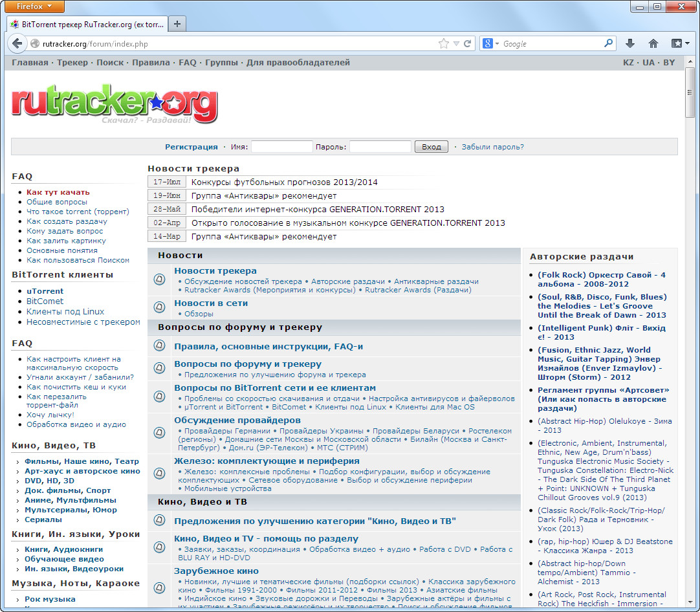The width and height of the screenshot is (700, 612).
Task: Click the forum icon beside Новости в сети
Action: [x=159, y=307]
